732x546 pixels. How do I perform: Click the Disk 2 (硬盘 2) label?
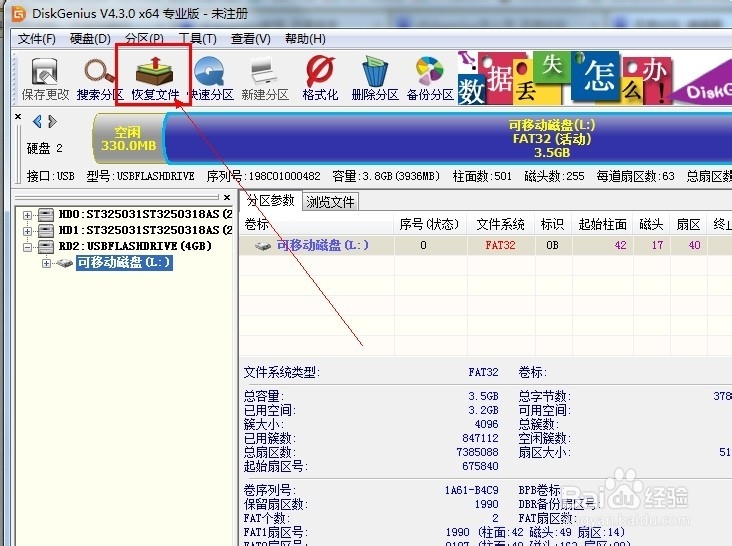click(44, 148)
